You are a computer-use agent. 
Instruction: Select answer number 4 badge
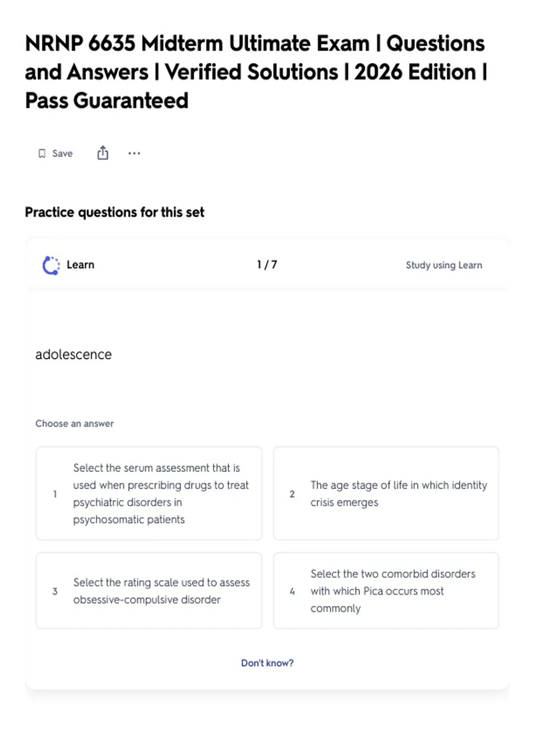tap(292, 591)
